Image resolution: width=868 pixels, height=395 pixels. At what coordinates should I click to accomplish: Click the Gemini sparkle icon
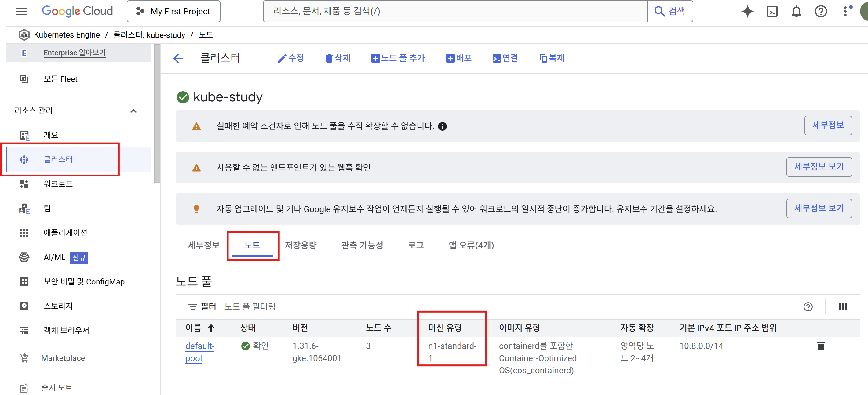coord(747,12)
